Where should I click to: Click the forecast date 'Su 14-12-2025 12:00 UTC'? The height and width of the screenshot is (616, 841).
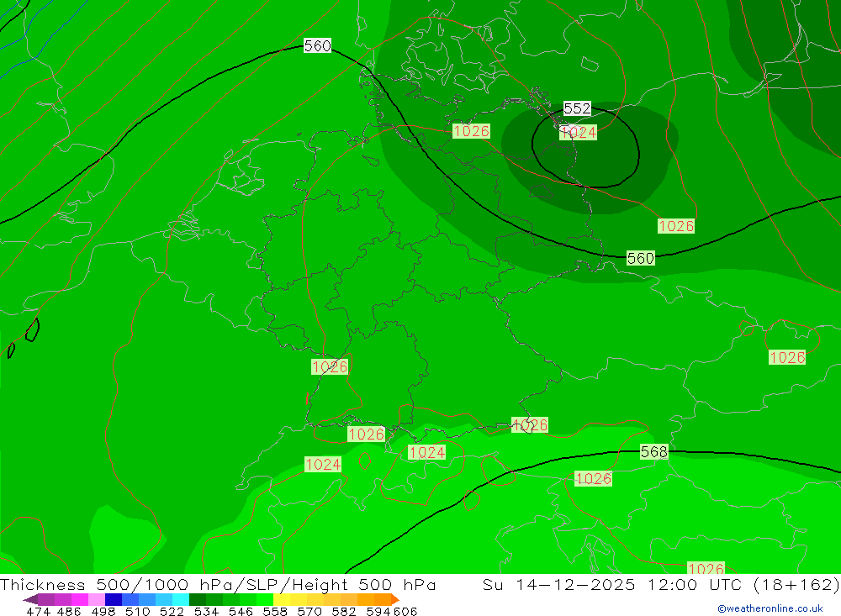(612, 584)
